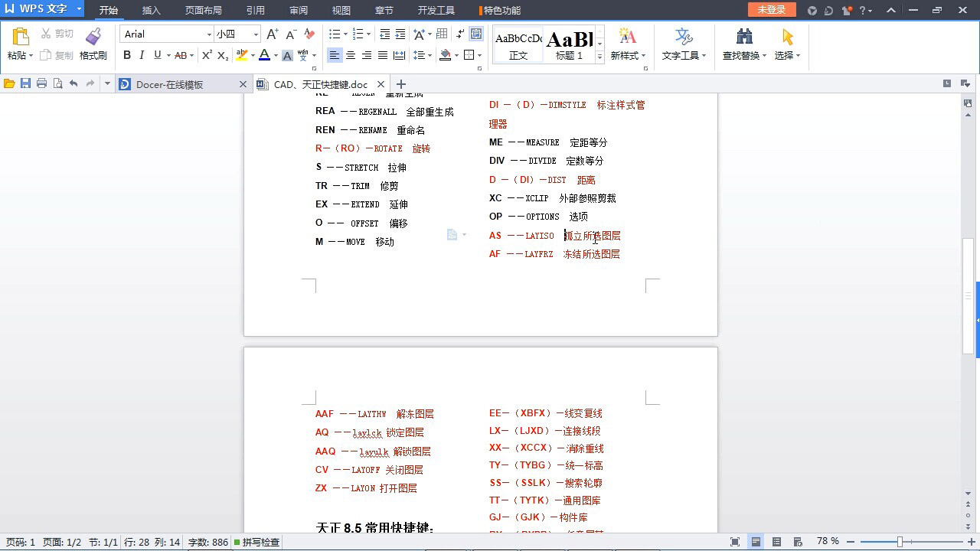
Task: Click the distributed alignment icon
Action: [x=399, y=55]
